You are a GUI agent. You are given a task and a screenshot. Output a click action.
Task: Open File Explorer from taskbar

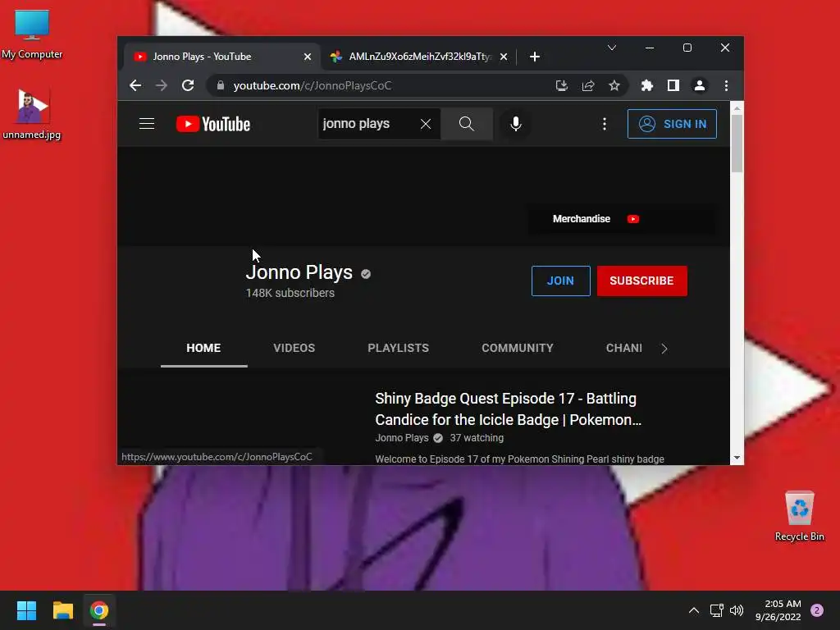coord(62,610)
